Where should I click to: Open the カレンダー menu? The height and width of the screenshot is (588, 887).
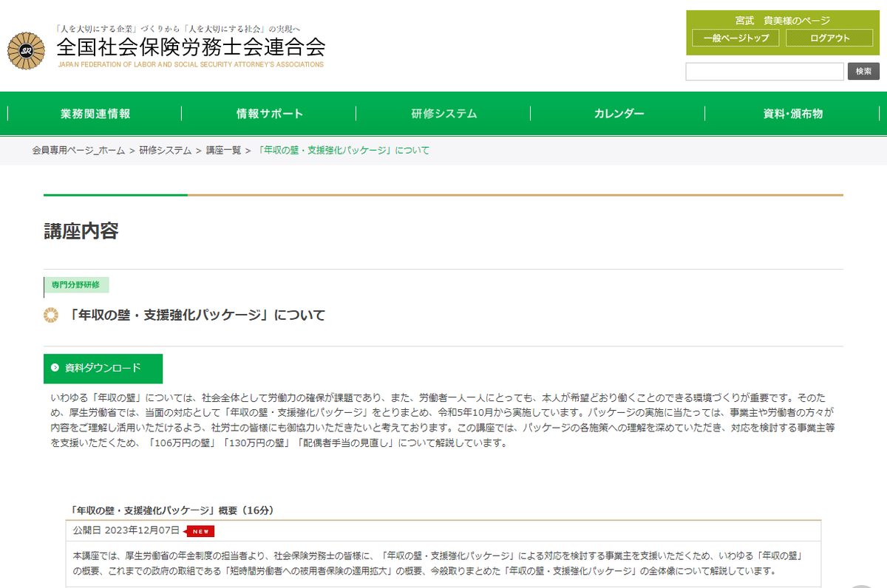(x=618, y=114)
